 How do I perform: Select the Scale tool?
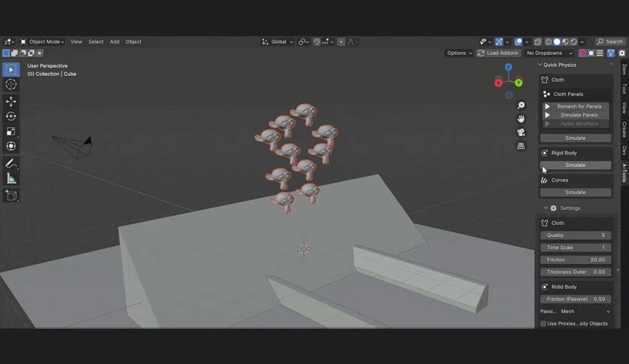pos(11,132)
